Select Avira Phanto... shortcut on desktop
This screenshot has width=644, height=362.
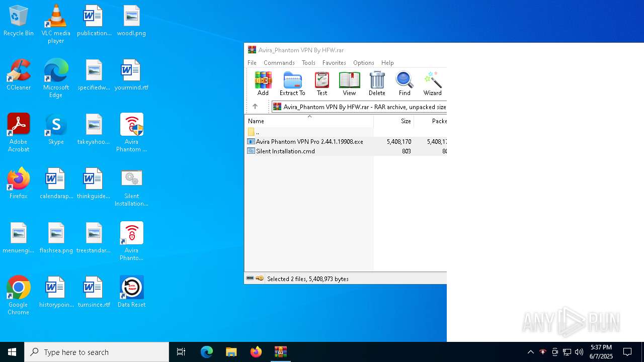[131, 241]
